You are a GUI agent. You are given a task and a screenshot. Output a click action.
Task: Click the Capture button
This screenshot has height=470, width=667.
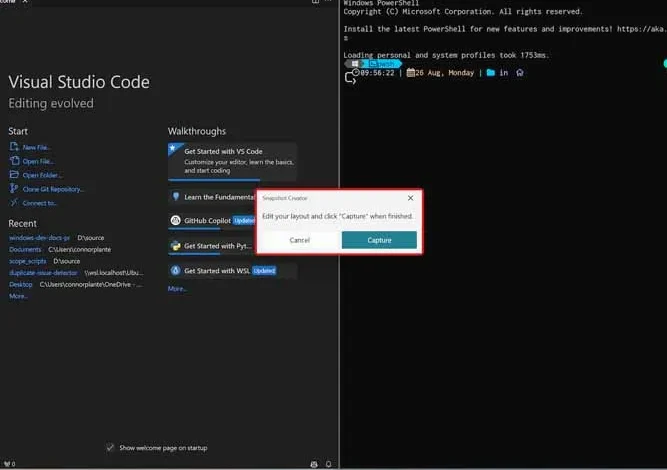pos(379,240)
